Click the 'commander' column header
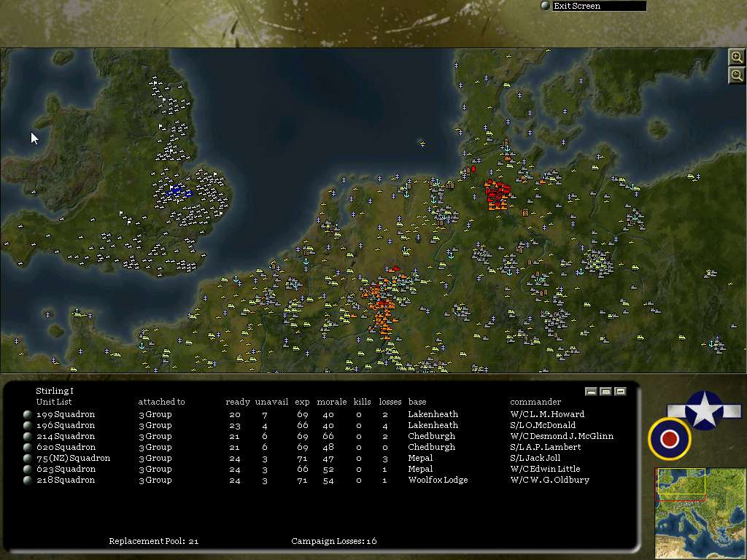 [x=535, y=402]
